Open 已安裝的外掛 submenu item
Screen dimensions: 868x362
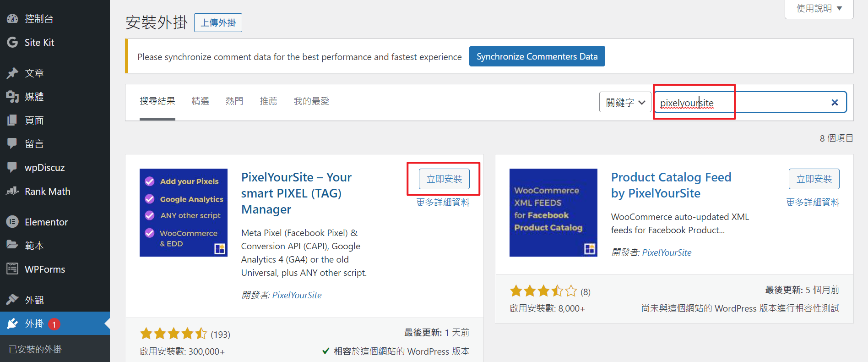coord(35,350)
